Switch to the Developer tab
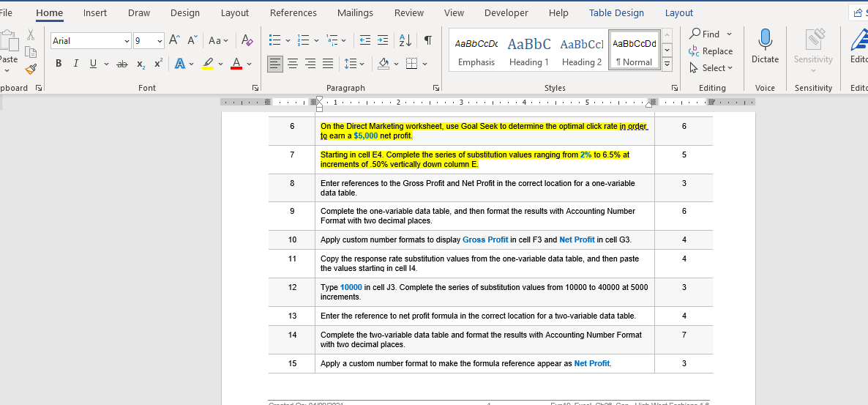Screen dimensions: 868x405 [506, 12]
